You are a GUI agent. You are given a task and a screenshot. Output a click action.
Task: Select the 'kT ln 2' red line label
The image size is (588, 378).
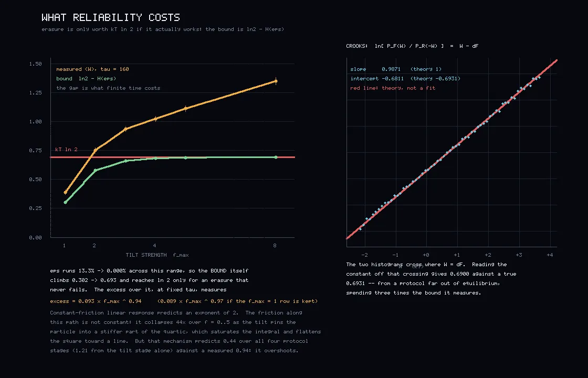coord(66,149)
